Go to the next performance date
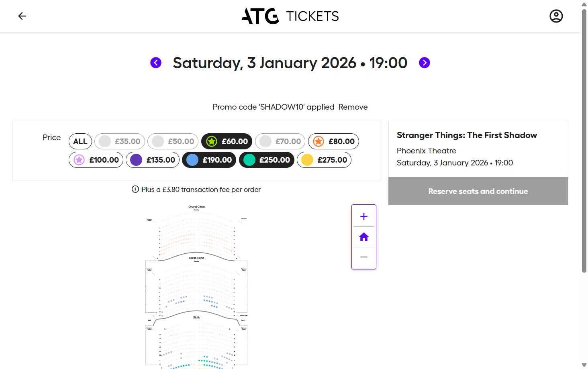This screenshot has width=588, height=369. pyautogui.click(x=424, y=63)
